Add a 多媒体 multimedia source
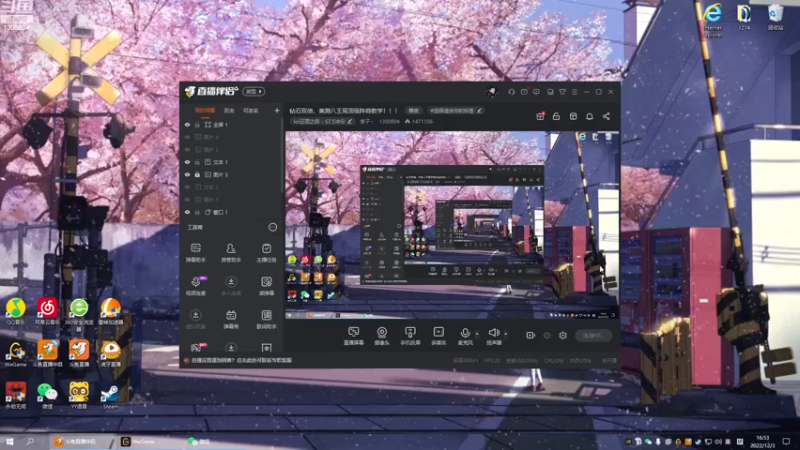The width and height of the screenshot is (800, 450). [438, 336]
